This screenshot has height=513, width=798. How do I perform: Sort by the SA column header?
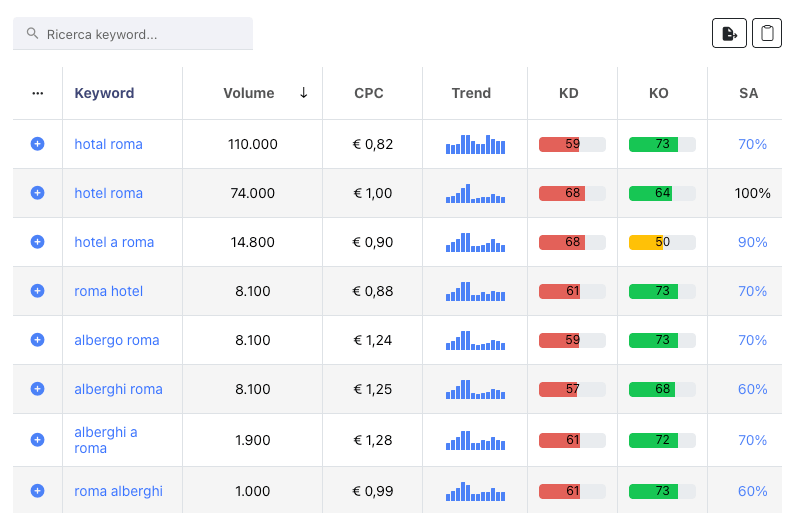point(749,93)
